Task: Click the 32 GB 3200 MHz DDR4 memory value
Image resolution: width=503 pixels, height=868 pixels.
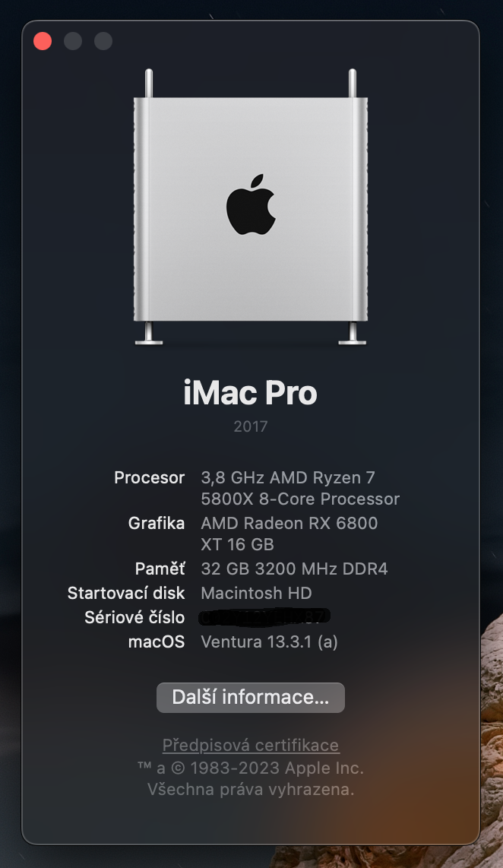Action: pos(294,569)
